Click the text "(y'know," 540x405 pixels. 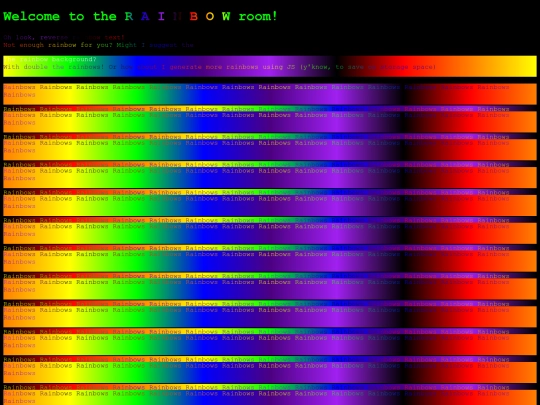[315, 67]
